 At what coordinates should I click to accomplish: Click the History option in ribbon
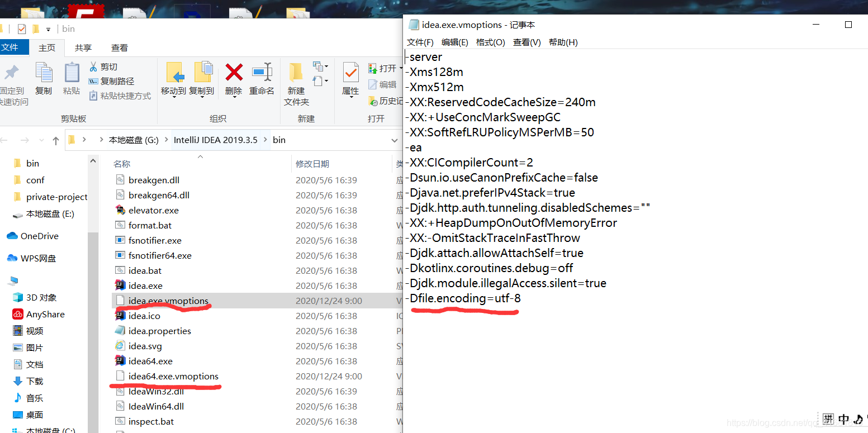coord(386,101)
